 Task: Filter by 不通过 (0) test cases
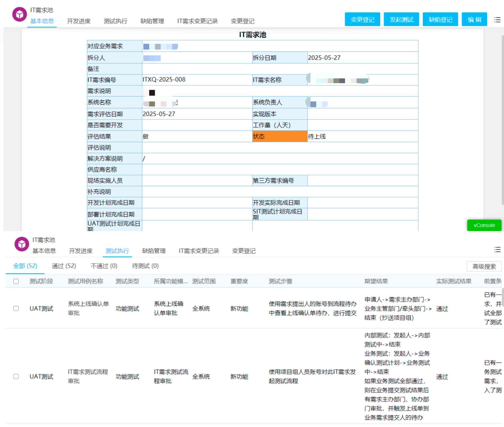tap(104, 266)
